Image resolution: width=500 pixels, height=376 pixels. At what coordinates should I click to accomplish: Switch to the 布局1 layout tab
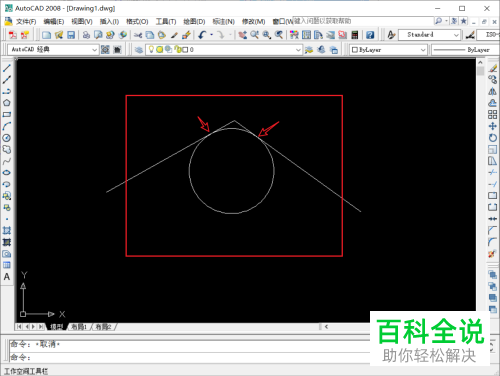tap(79, 327)
